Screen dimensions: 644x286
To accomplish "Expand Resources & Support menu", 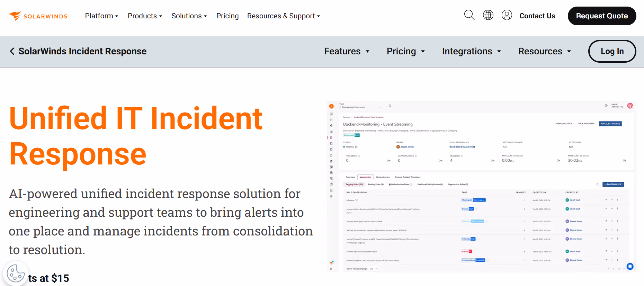I will click(x=284, y=16).
